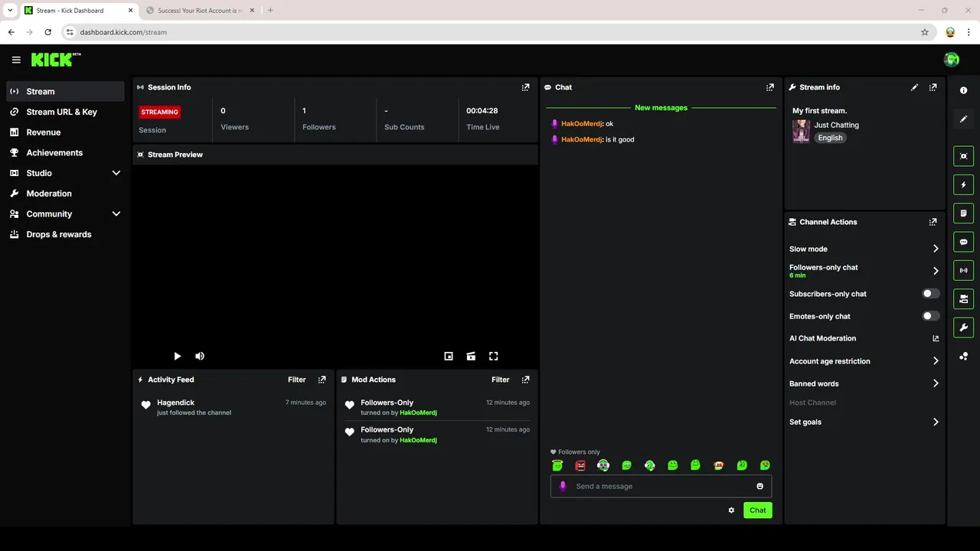Pop out the Channel Actions panel

tap(933, 222)
